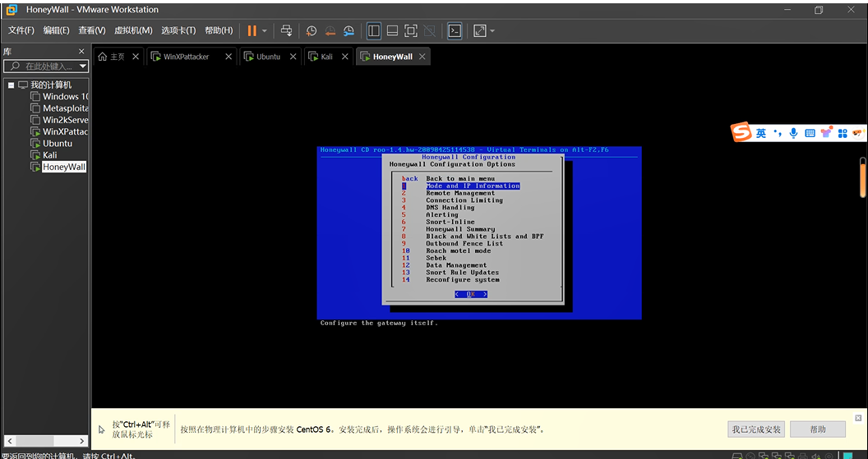Select WinXPattacker in the library tree
This screenshot has height=459, width=868.
(x=60, y=131)
